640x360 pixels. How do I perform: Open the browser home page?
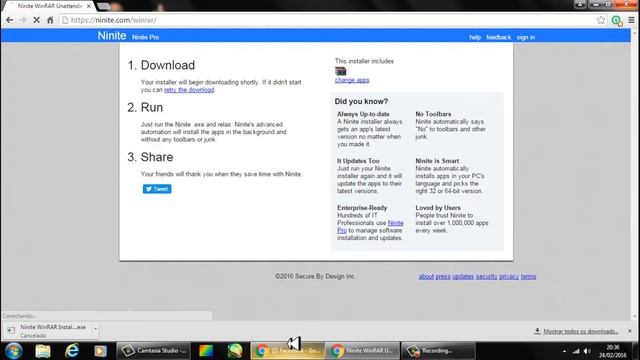[x=50, y=20]
